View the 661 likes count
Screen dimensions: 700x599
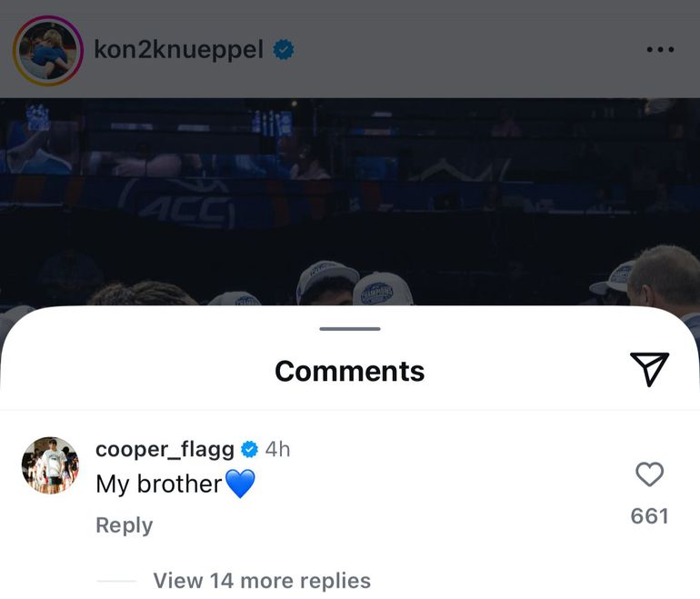coord(649,516)
